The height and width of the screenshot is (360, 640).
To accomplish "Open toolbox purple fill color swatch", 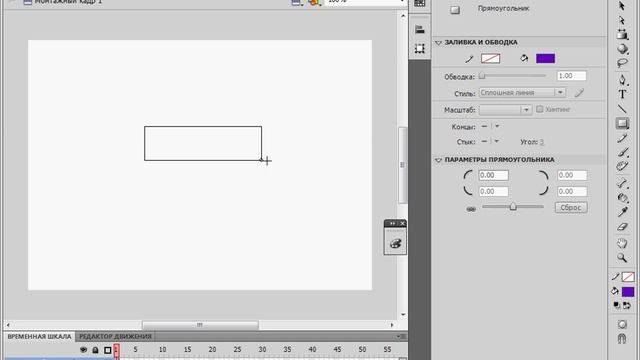I will click(628, 291).
